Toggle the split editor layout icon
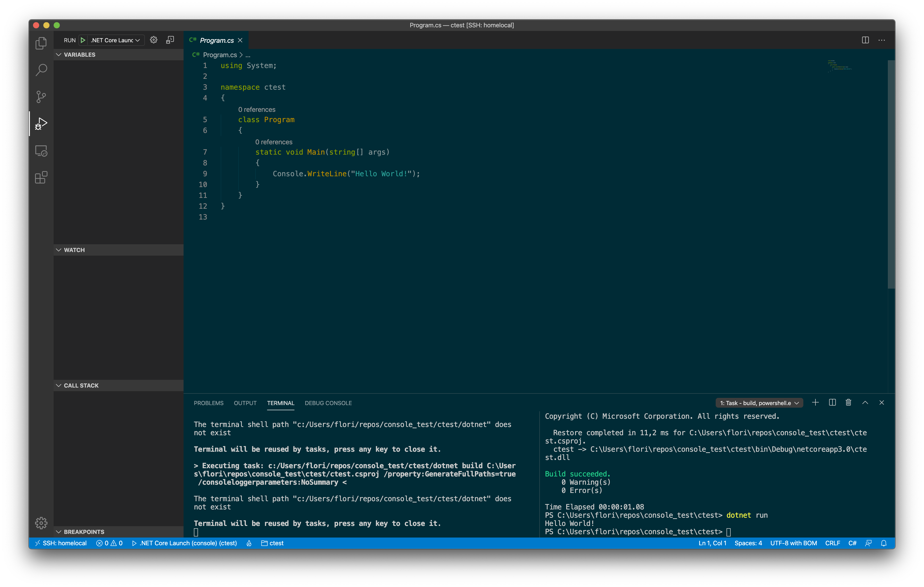 (865, 40)
